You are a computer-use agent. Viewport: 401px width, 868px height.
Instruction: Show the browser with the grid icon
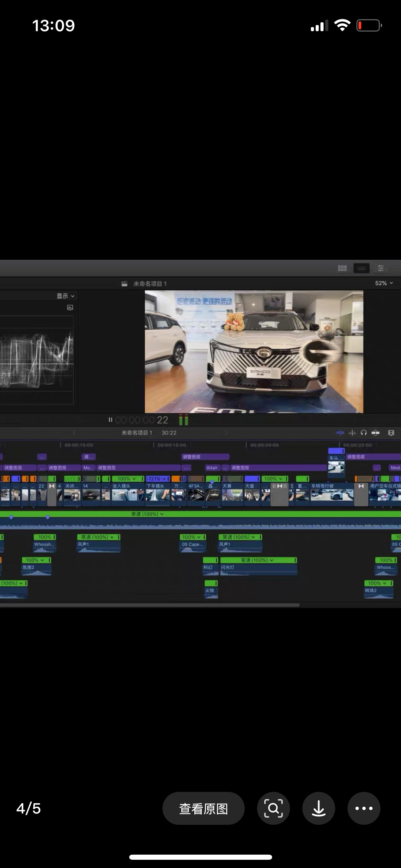(x=342, y=268)
